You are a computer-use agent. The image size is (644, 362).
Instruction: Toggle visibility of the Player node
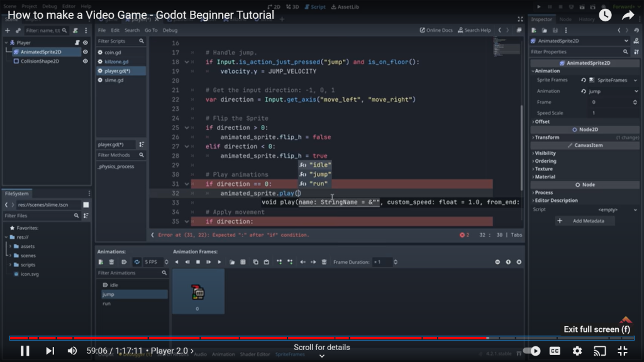point(86,43)
